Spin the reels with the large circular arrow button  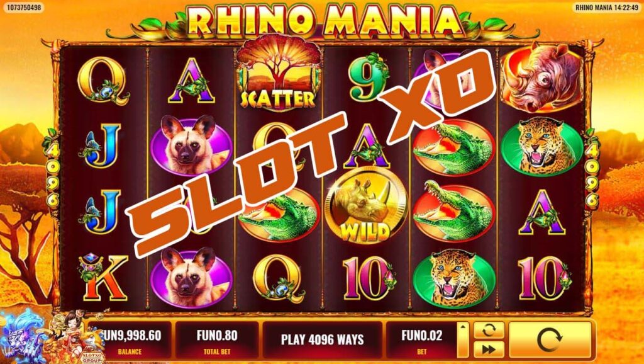(x=550, y=339)
